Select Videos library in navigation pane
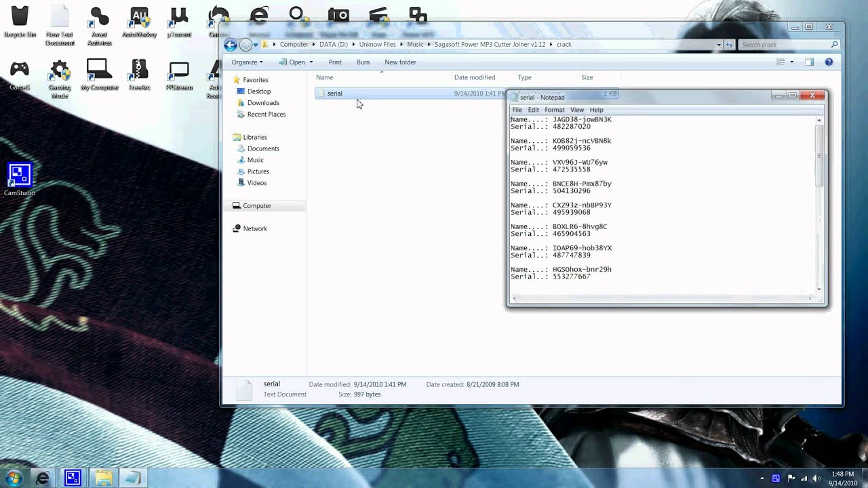The height and width of the screenshot is (488, 868). [x=257, y=184]
